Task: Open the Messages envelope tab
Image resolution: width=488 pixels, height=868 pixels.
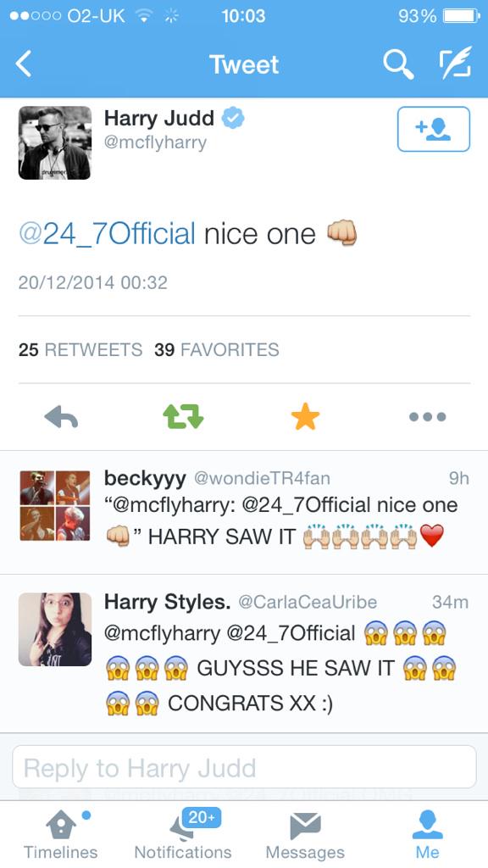Action: (x=305, y=835)
